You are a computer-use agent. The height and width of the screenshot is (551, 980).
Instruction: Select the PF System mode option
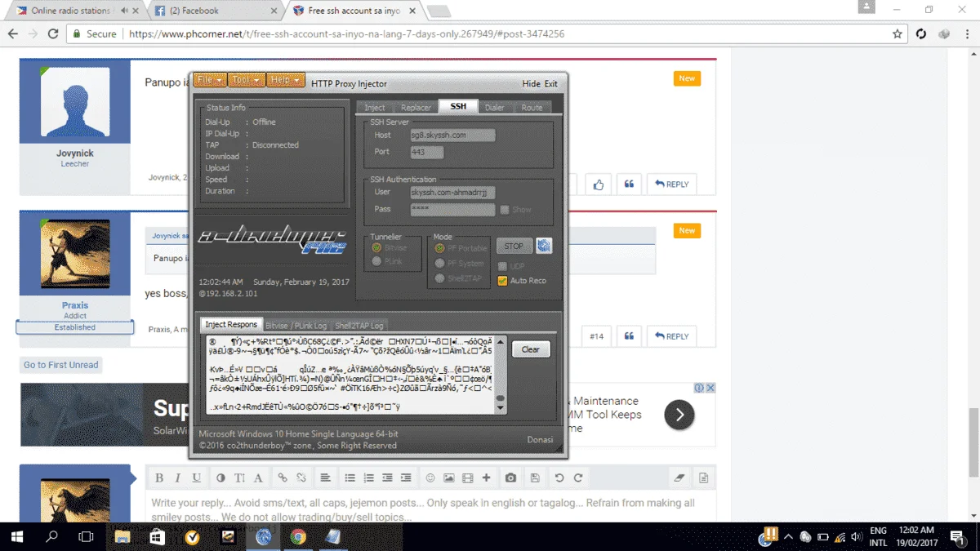pyautogui.click(x=439, y=264)
